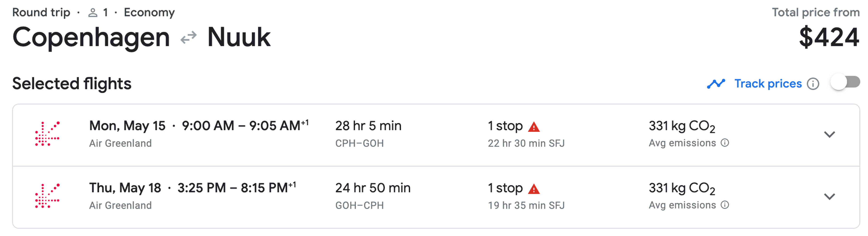Screen dimensions: 868x236
Task: Click the 19 hr 35 min SFJ layover
Action: (526, 205)
